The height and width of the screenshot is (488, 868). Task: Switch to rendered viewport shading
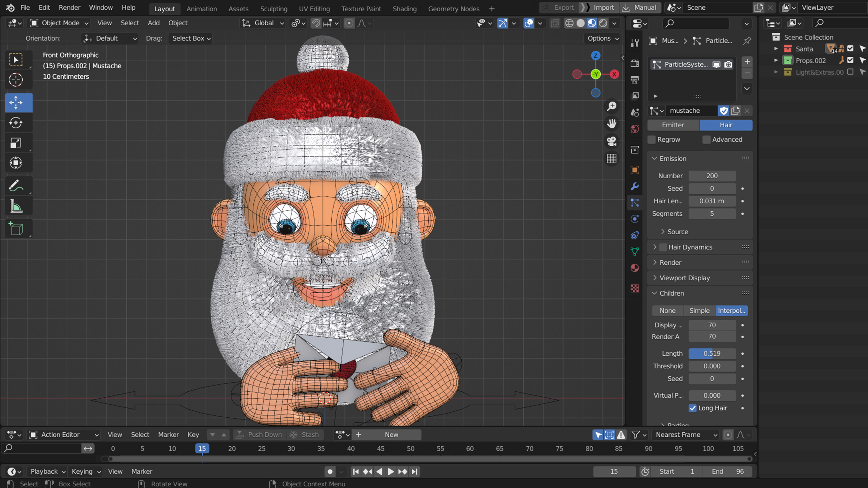[x=603, y=23]
